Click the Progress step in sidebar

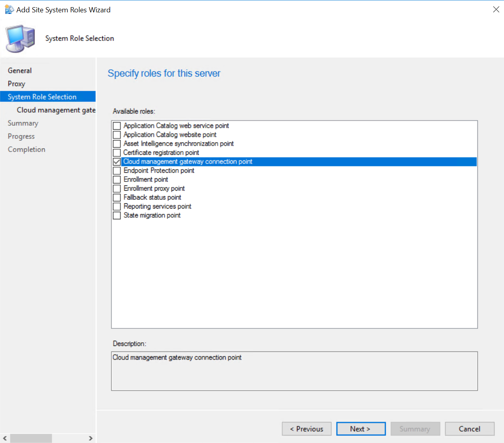pos(21,136)
